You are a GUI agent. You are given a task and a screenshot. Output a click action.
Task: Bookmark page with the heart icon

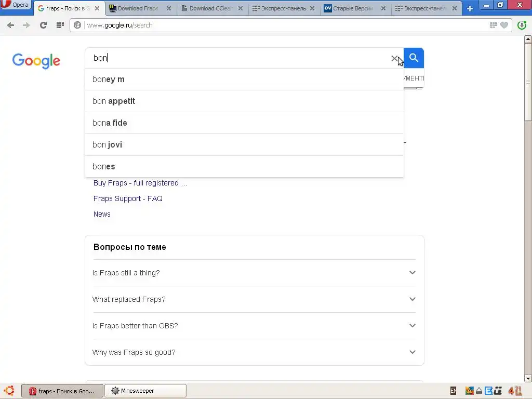tap(504, 25)
